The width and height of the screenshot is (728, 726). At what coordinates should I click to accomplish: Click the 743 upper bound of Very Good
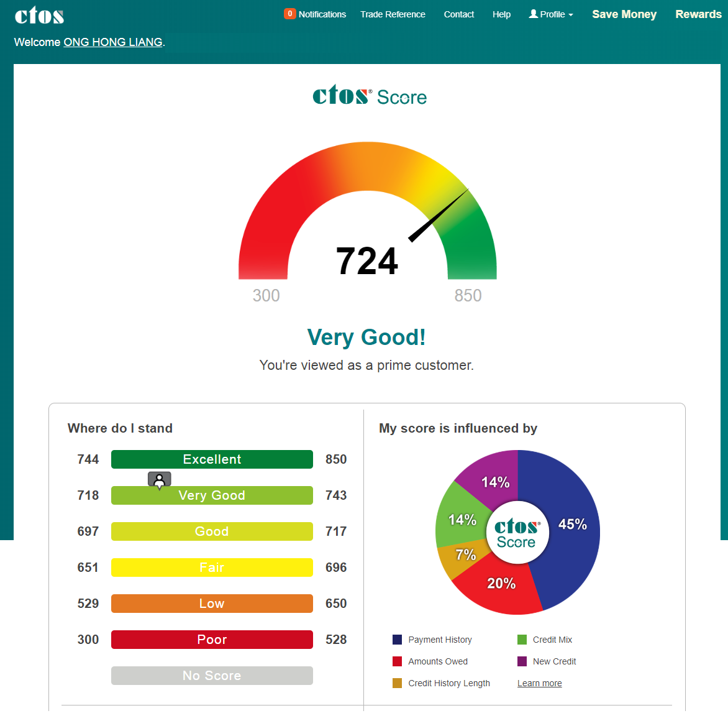click(x=336, y=495)
